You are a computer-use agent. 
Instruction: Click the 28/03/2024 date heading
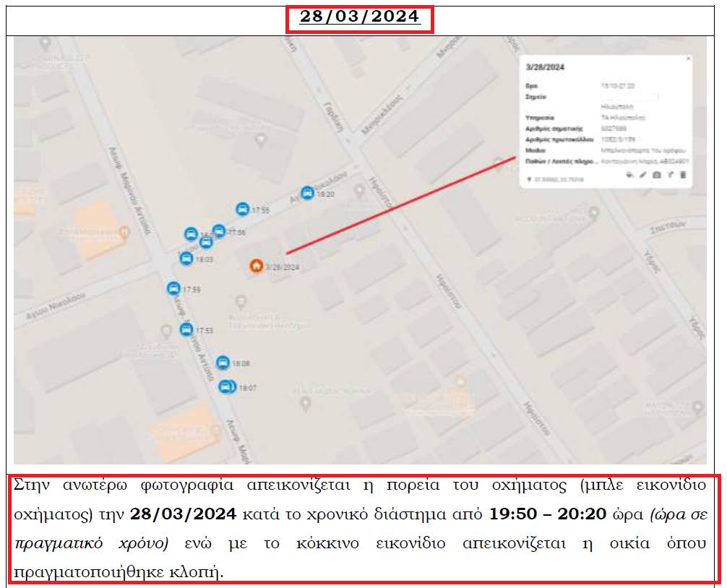359,17
